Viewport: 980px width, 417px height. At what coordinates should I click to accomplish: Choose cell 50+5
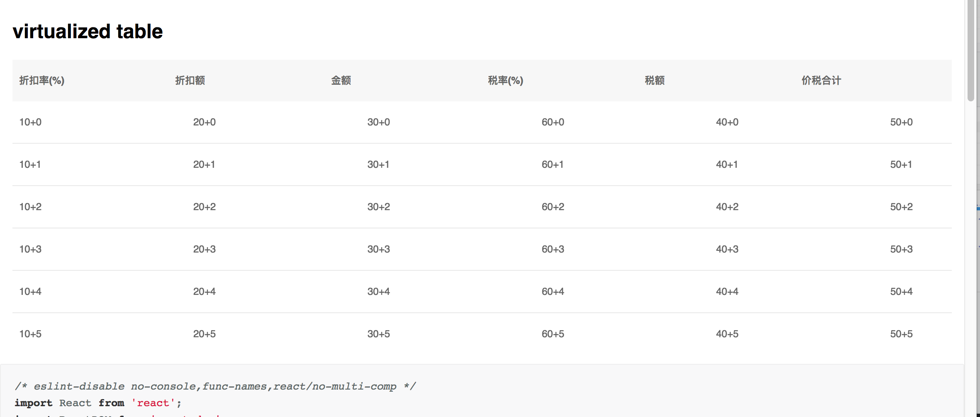(902, 334)
